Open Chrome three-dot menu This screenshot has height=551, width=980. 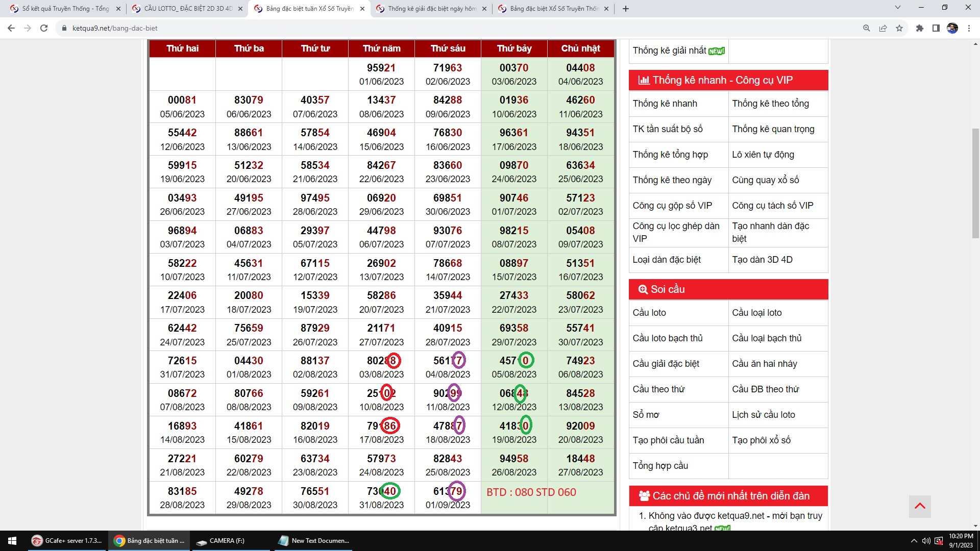[x=969, y=29]
